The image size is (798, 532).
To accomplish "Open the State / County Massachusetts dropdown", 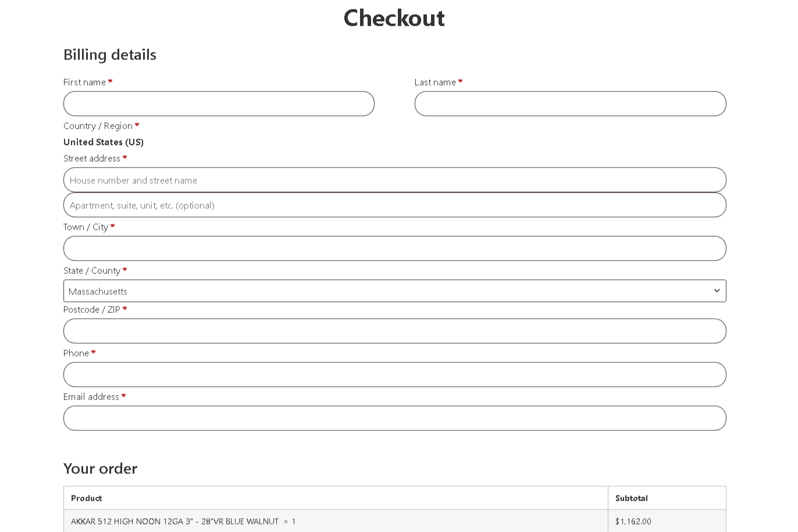I will pos(394,291).
